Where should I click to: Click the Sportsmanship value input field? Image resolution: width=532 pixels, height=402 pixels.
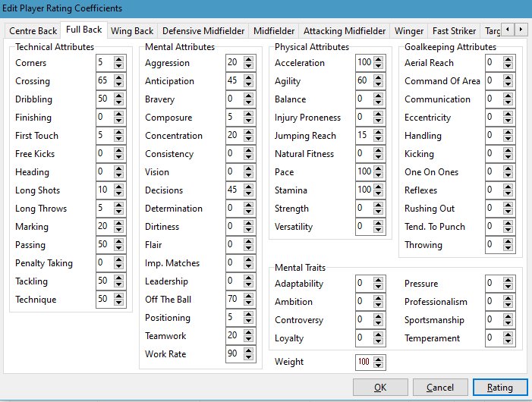point(495,319)
